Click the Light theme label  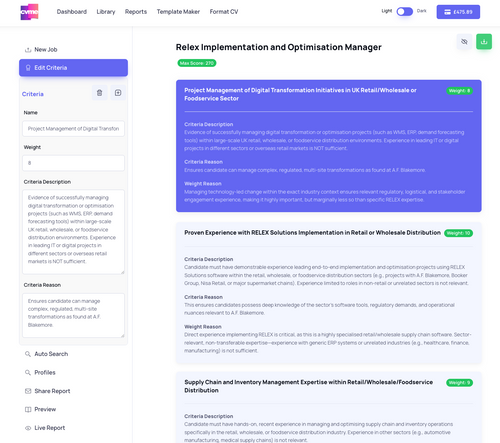(387, 11)
